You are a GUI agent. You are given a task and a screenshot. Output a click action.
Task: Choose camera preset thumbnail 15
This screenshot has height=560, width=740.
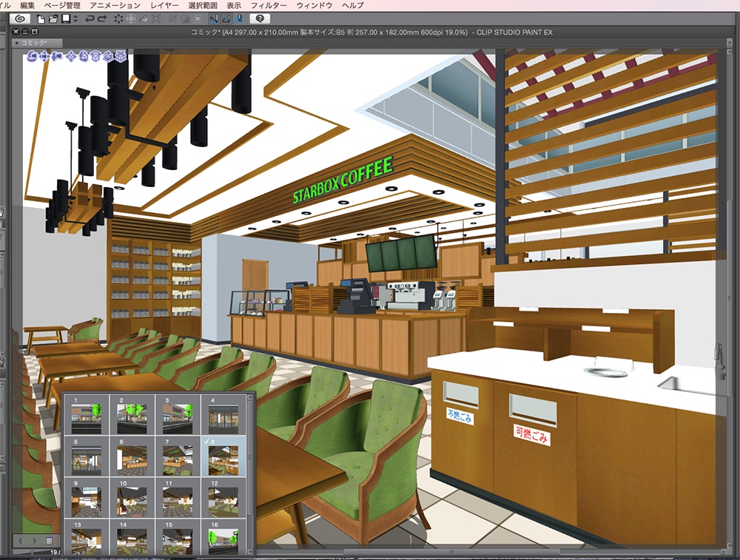coord(178,537)
